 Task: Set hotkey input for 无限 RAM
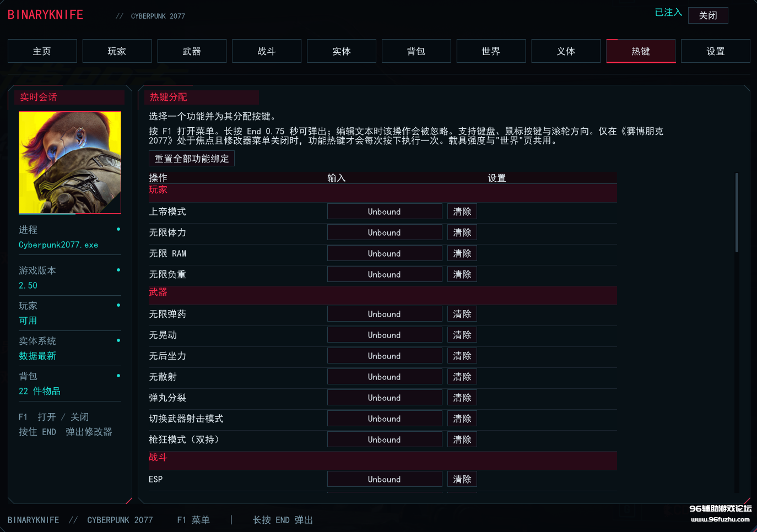tap(385, 253)
